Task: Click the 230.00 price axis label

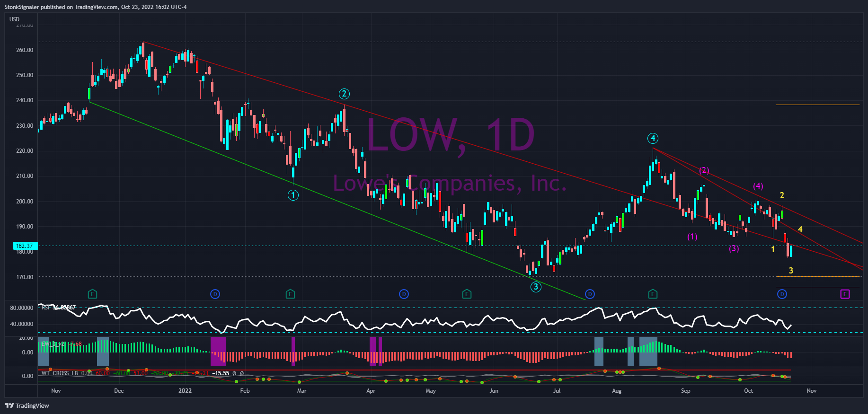Action: click(x=25, y=125)
